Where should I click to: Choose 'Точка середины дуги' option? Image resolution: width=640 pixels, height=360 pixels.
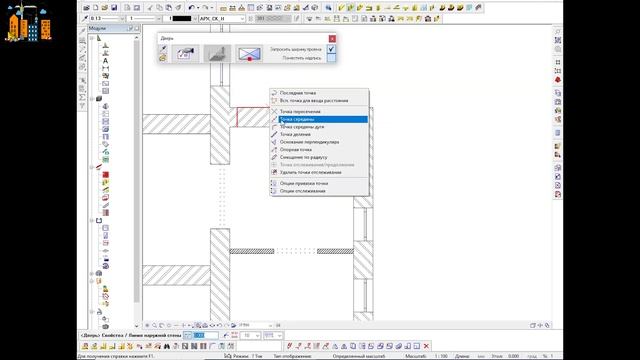tap(319, 127)
